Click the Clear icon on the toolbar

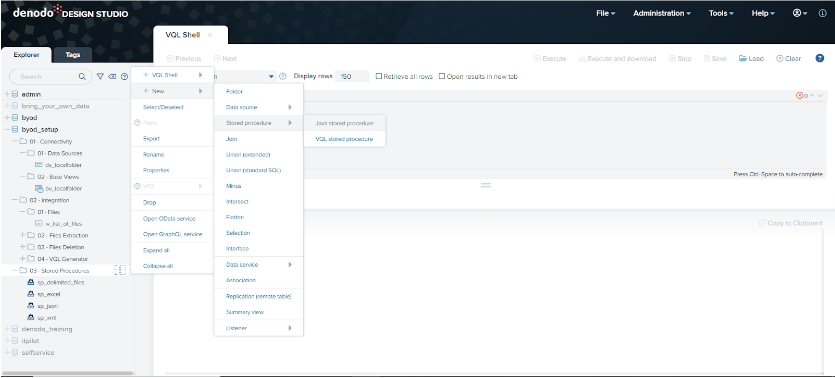(780, 59)
